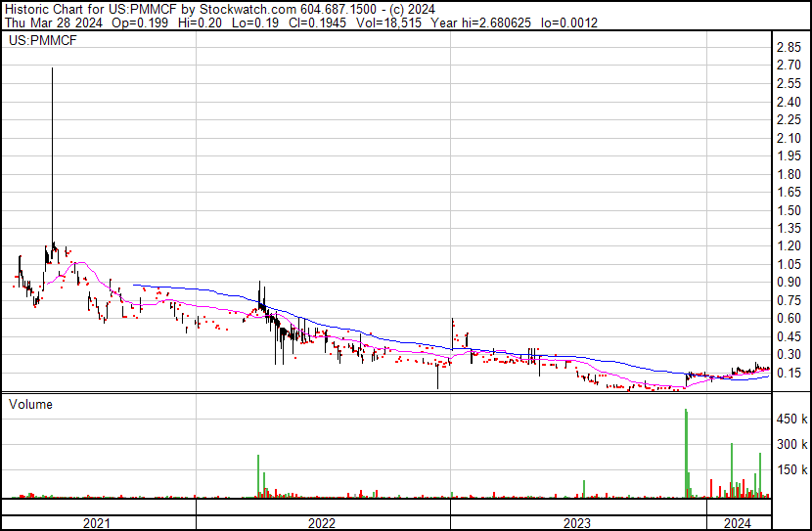Click the Cl=0.1945 closing value
The height and width of the screenshot is (531, 812).
(x=317, y=22)
